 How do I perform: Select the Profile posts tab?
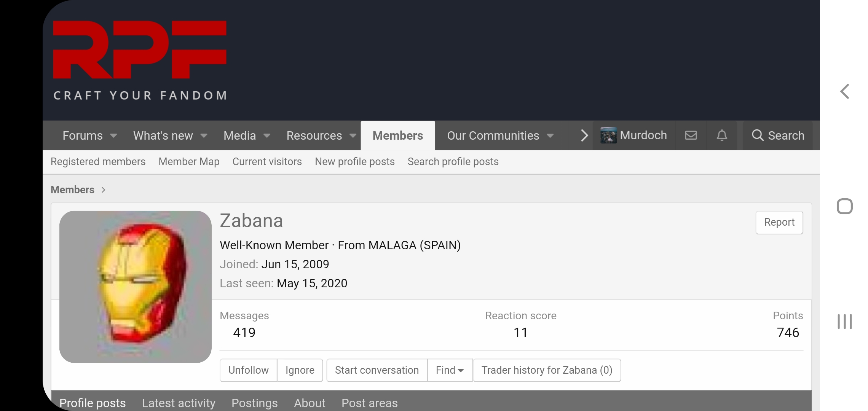point(93,403)
